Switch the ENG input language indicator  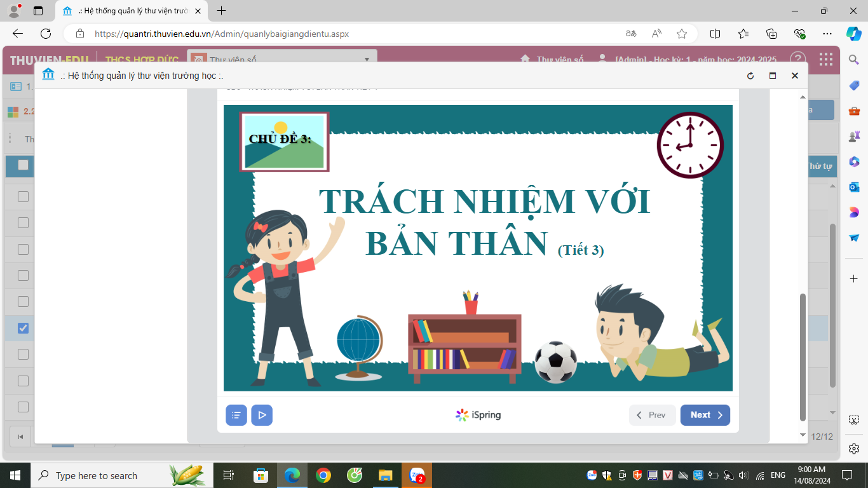click(x=778, y=475)
